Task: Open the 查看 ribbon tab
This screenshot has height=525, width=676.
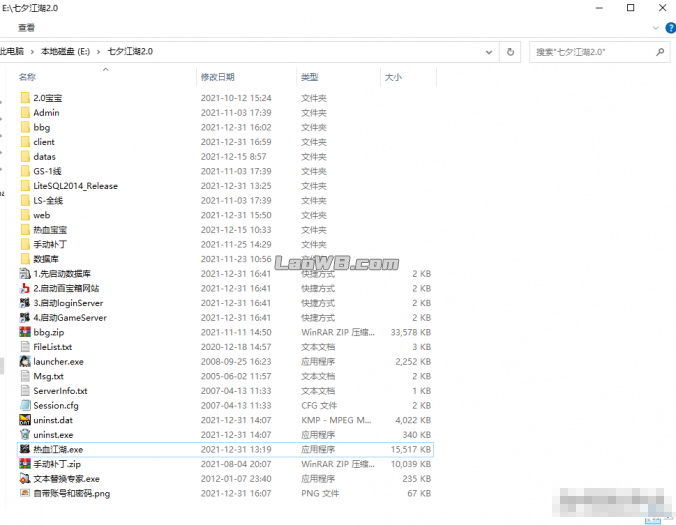Action: click(x=26, y=28)
